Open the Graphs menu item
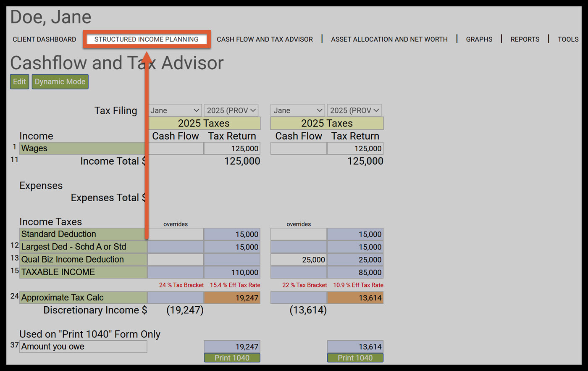 (479, 39)
